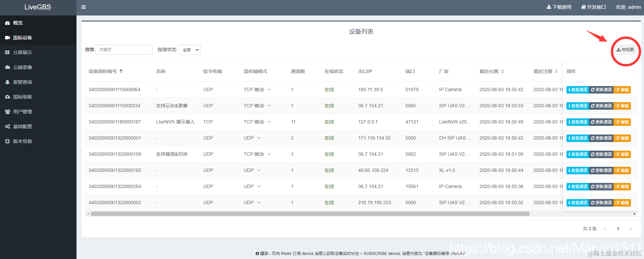This screenshot has width=644, height=259.
Task: Open the 开发接口 API link
Action: [x=593, y=7]
